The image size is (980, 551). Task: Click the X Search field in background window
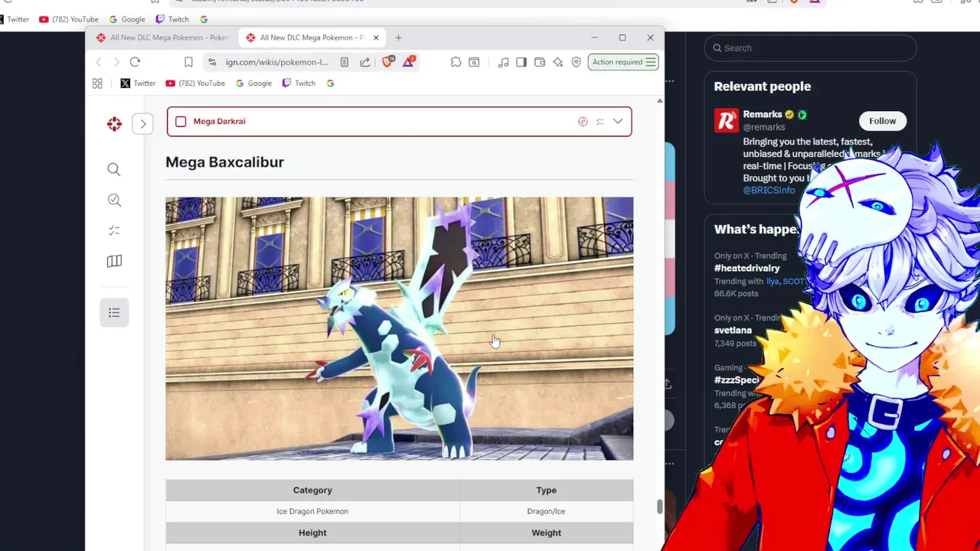pos(810,47)
